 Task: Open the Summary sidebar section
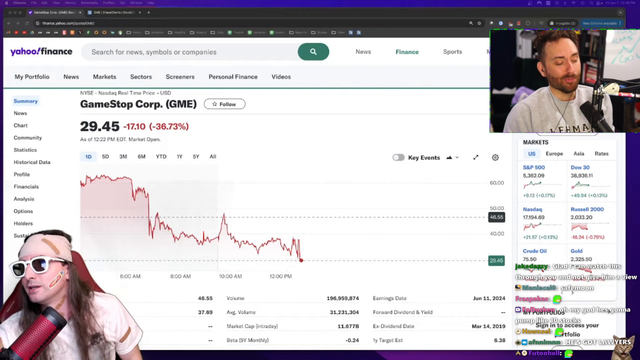coord(25,101)
